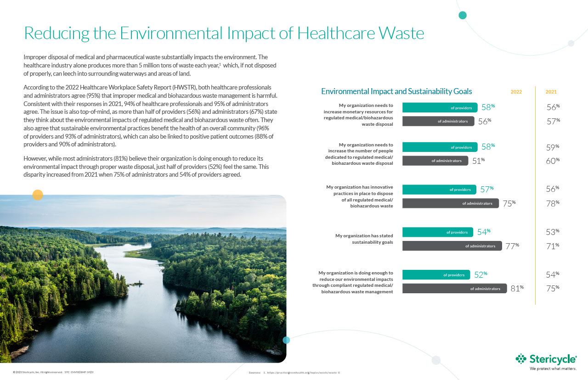Select the providers bar for monetary resources
Image resolution: width=588 pixels, height=380 pixels.
tap(440, 108)
